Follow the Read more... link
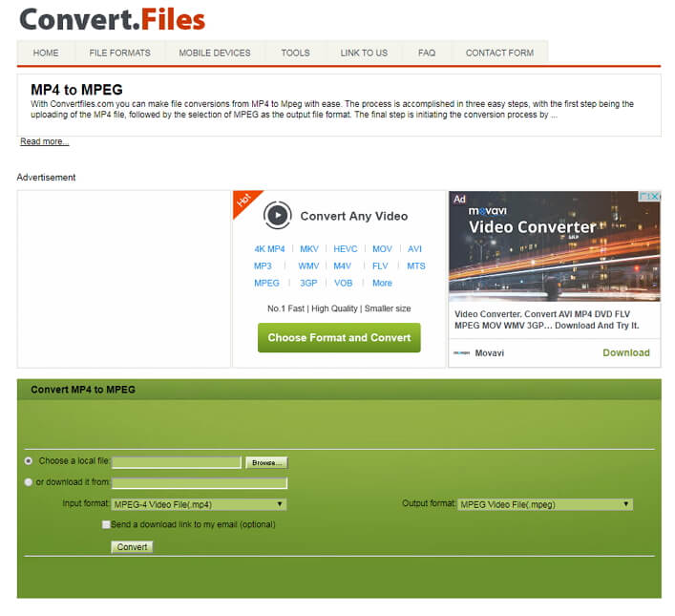Image resolution: width=675 pixels, height=616 pixels. [44, 141]
